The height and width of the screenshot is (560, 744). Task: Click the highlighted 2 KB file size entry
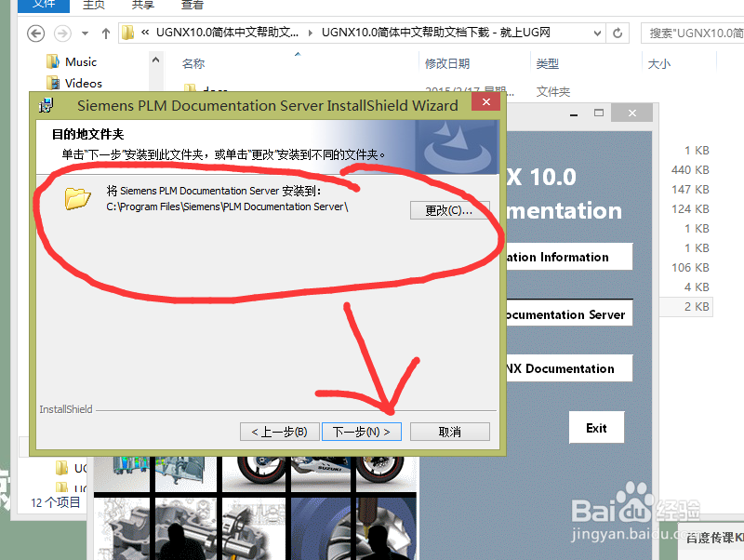coord(697,307)
